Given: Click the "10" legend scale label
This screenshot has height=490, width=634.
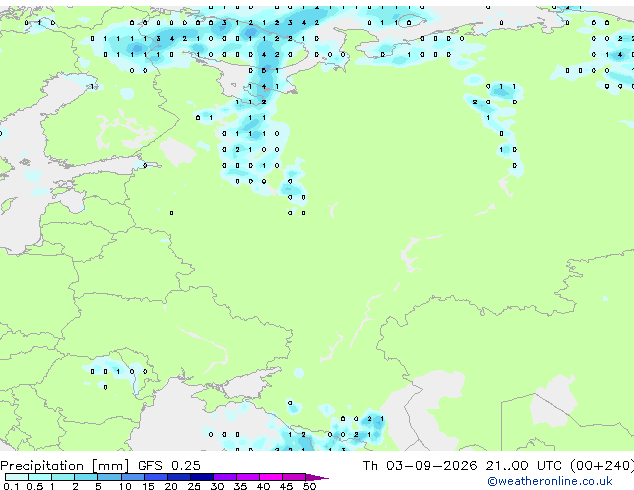Looking at the screenshot, I should 125,486.
